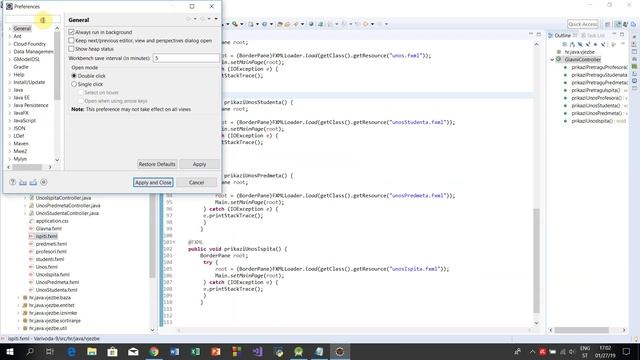
Task: Open Microsoft Store from taskbar
Action: tap(113, 351)
